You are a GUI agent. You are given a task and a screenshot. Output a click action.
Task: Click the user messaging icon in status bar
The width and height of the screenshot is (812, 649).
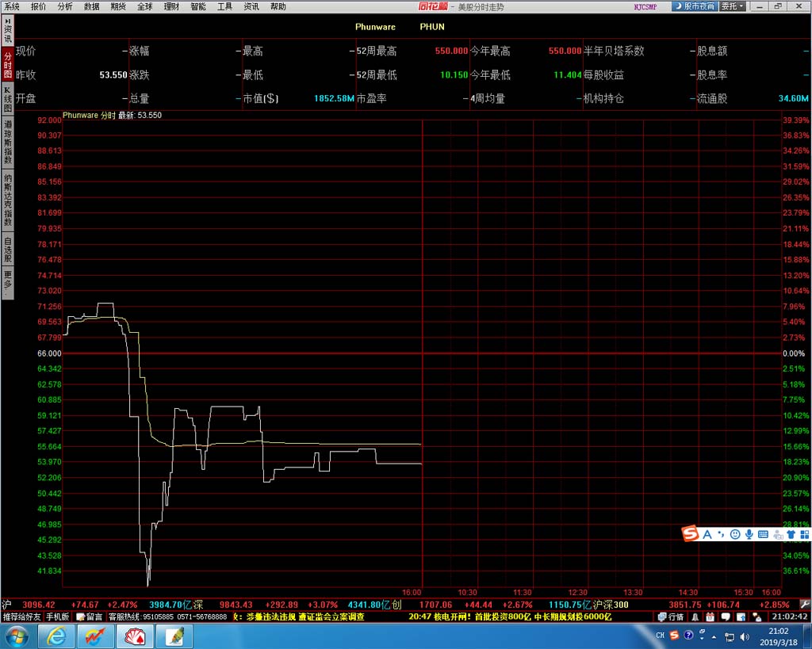(x=756, y=617)
